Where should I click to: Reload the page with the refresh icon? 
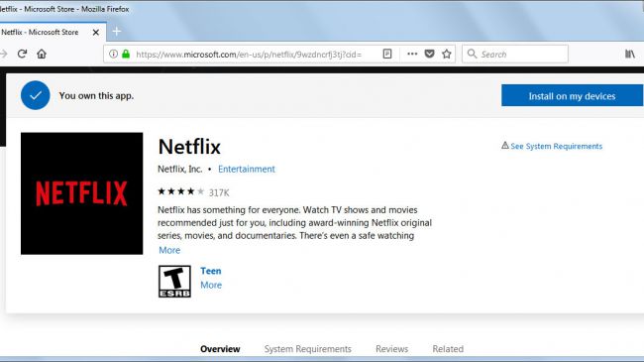(22, 54)
